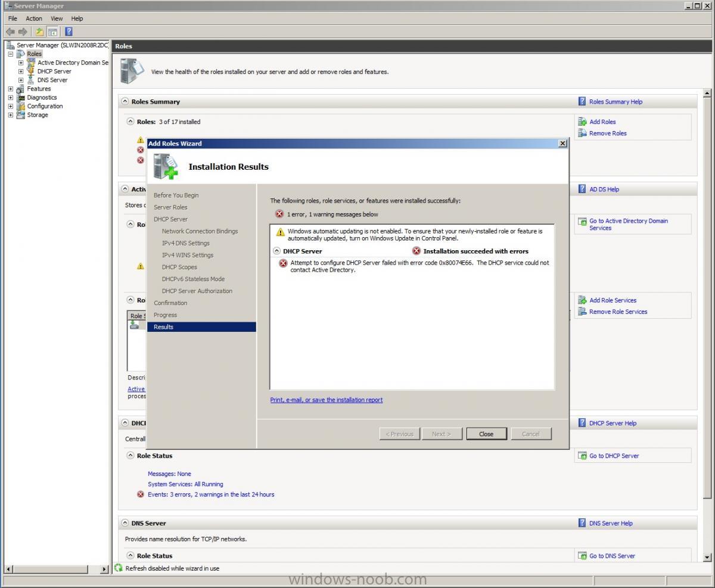Click Show/Hide Console Tree toolbar icon

52,32
